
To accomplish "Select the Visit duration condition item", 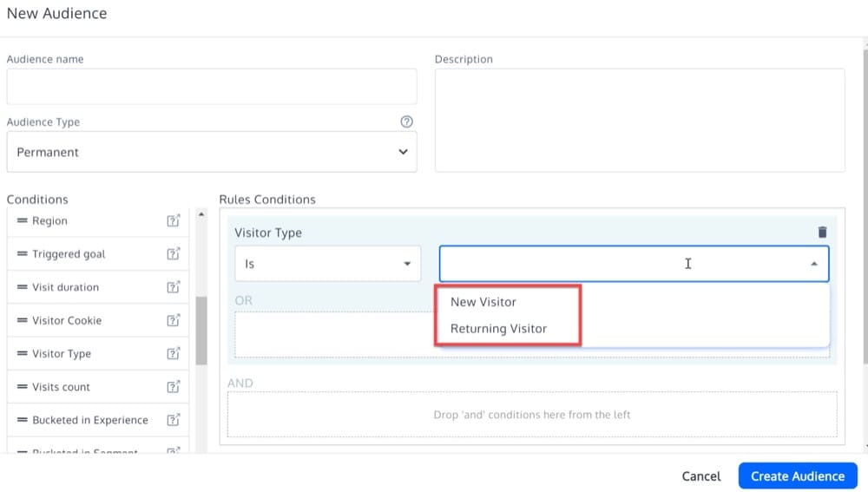I will click(66, 287).
